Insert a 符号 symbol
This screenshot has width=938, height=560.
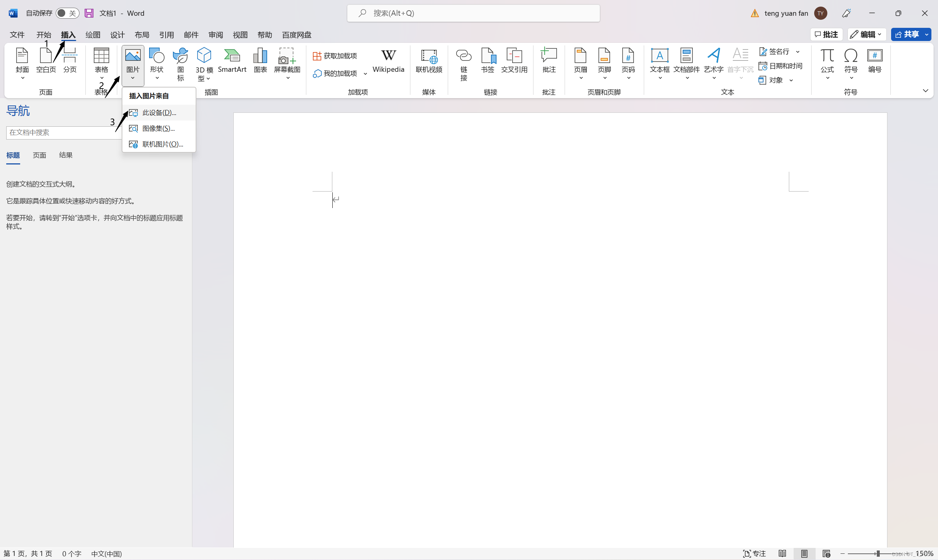(851, 63)
